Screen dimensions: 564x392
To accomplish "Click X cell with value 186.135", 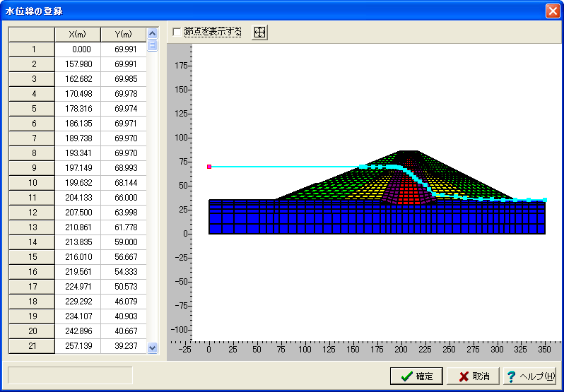I will tap(78, 123).
